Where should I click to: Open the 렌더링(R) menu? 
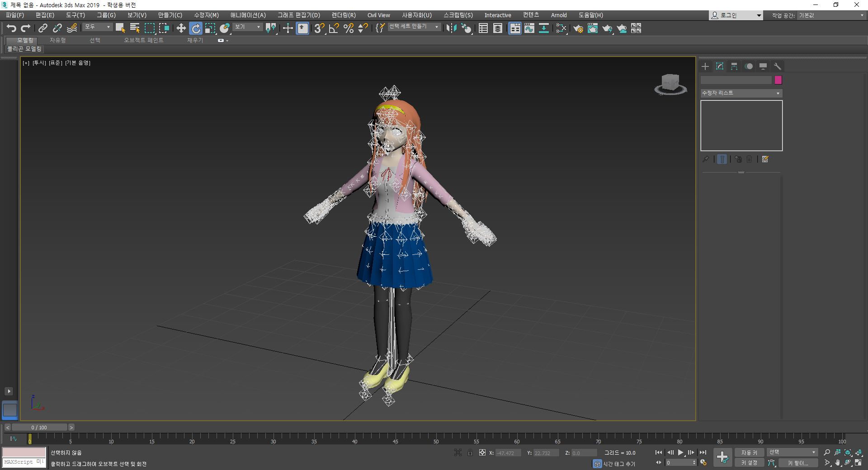344,15
